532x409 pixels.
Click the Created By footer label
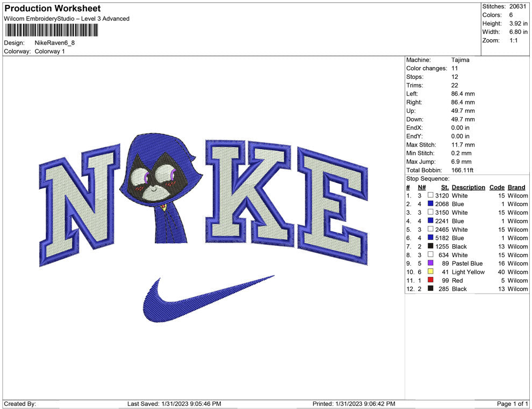(x=20, y=404)
